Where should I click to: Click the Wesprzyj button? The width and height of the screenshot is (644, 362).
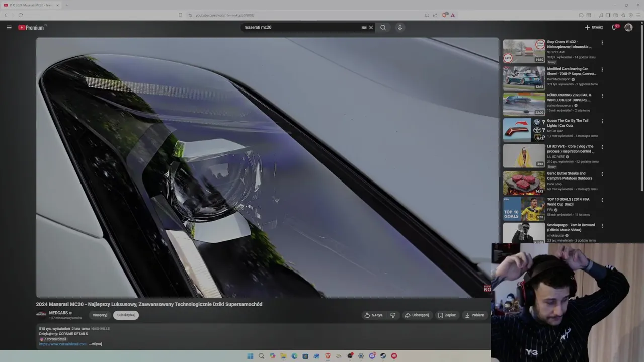[100, 315]
